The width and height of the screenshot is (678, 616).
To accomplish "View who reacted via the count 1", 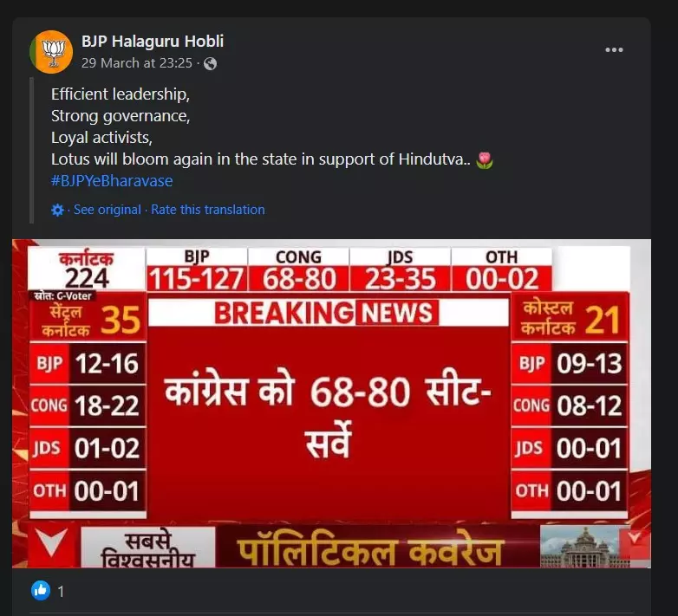I will click(x=61, y=592).
